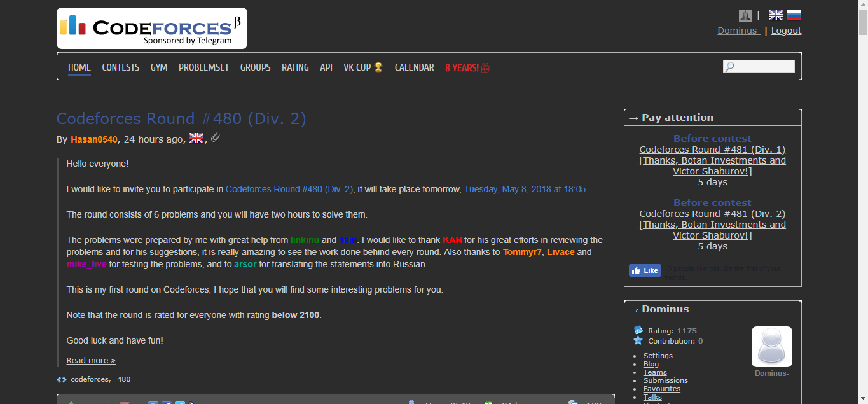Click the paperclip icon beside the post header
The width and height of the screenshot is (868, 404).
pos(215,137)
